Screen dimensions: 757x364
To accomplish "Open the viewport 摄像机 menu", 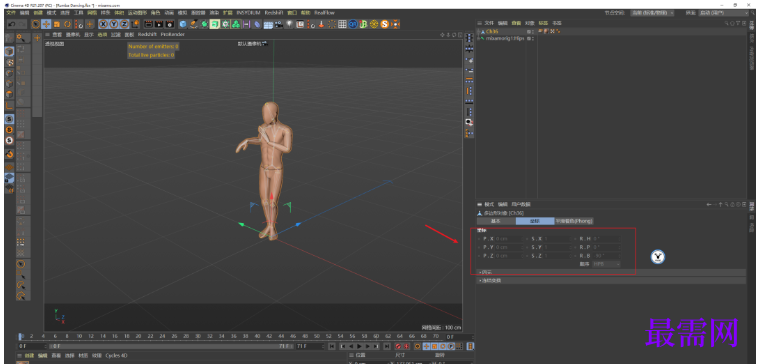I will tap(73, 34).
